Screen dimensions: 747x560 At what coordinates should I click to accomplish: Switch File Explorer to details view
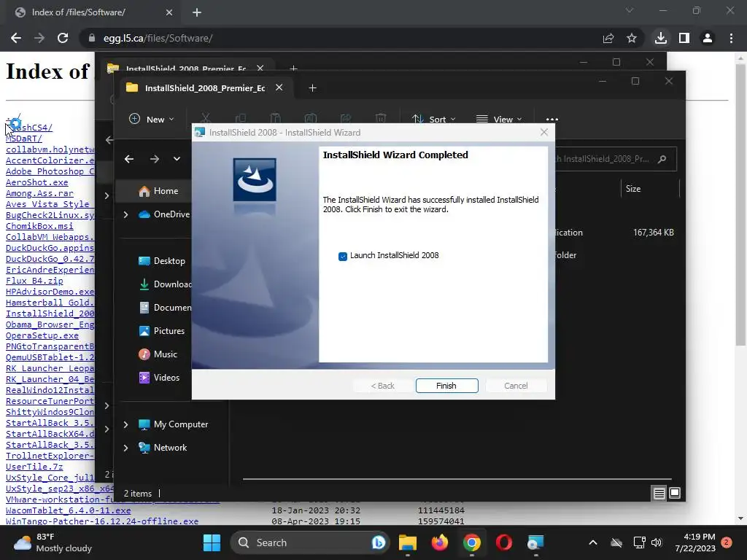click(x=659, y=494)
